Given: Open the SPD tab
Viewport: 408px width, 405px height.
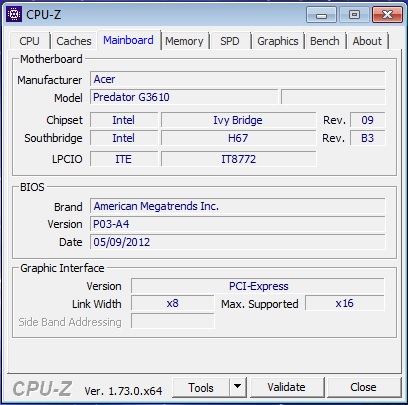Looking at the screenshot, I should (x=230, y=41).
